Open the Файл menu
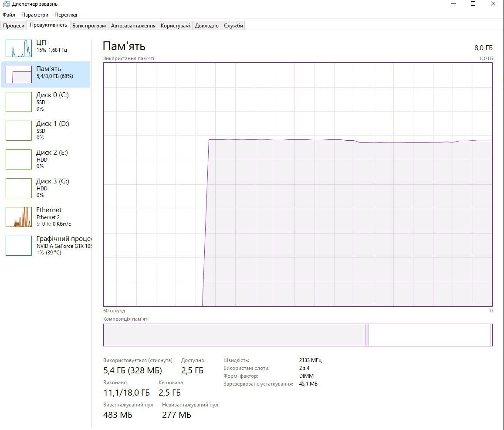 tap(9, 15)
